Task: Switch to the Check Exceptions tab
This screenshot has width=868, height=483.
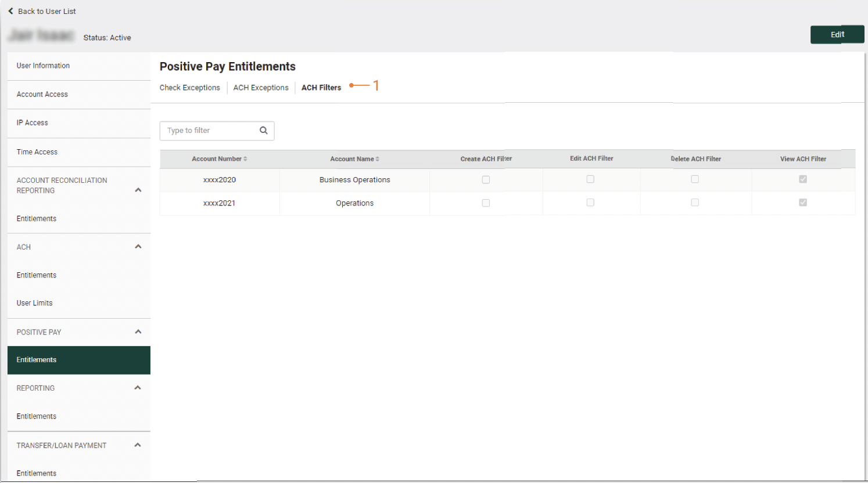Action: 189,88
